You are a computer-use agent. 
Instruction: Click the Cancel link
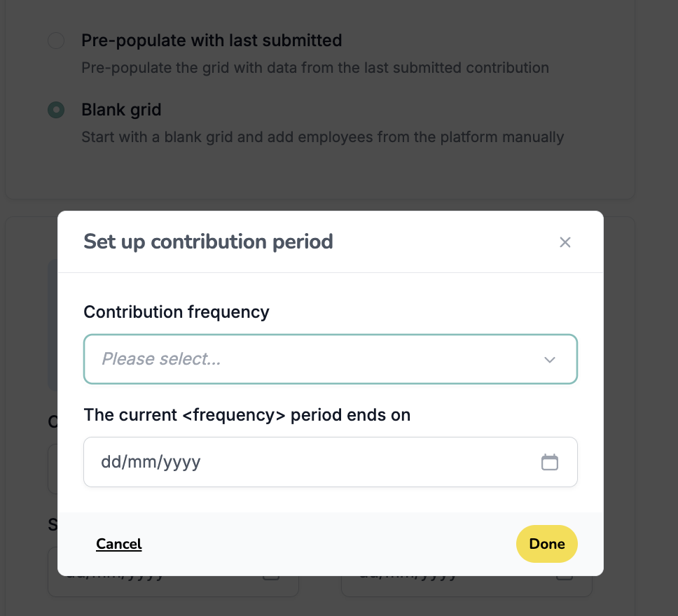tap(118, 544)
